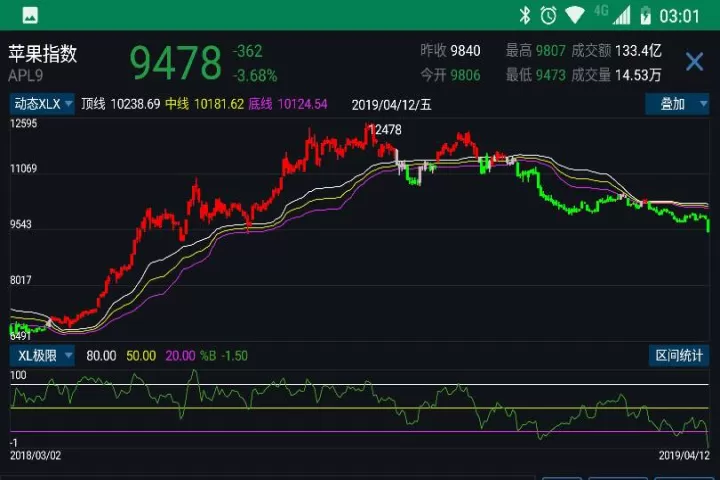Tap the 8017 price axis label

pyautogui.click(x=21, y=280)
